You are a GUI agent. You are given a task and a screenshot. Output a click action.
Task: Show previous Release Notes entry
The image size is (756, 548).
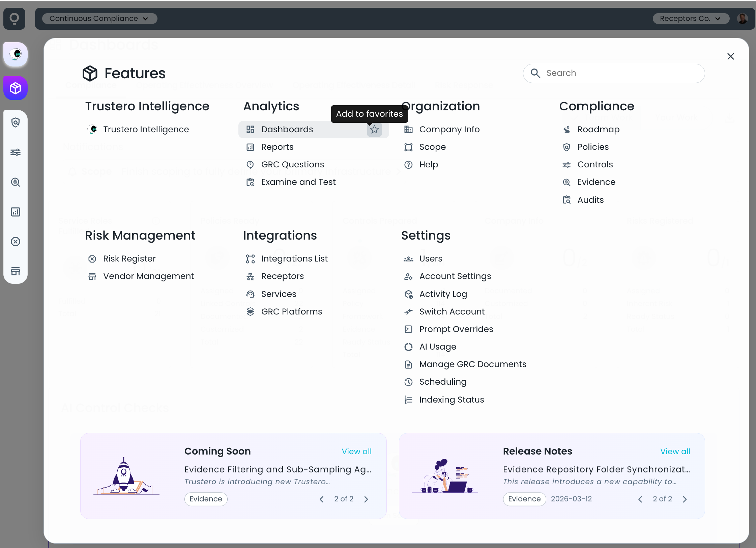tap(640, 499)
